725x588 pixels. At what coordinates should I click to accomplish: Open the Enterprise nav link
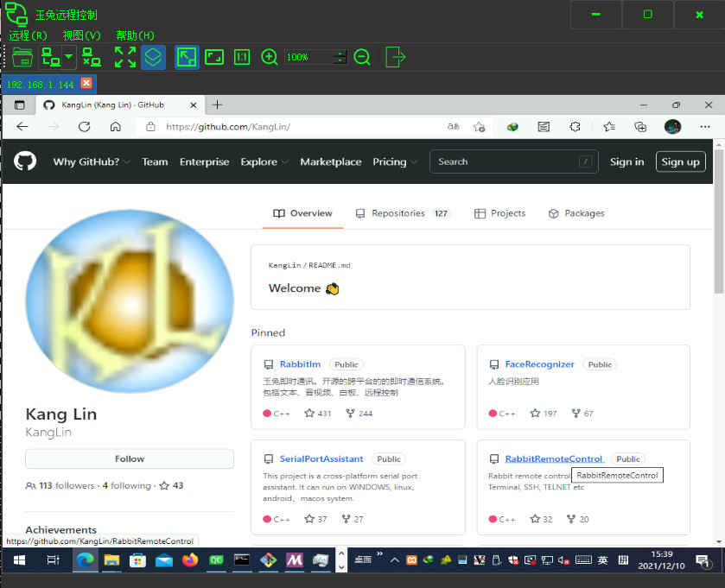click(x=205, y=161)
